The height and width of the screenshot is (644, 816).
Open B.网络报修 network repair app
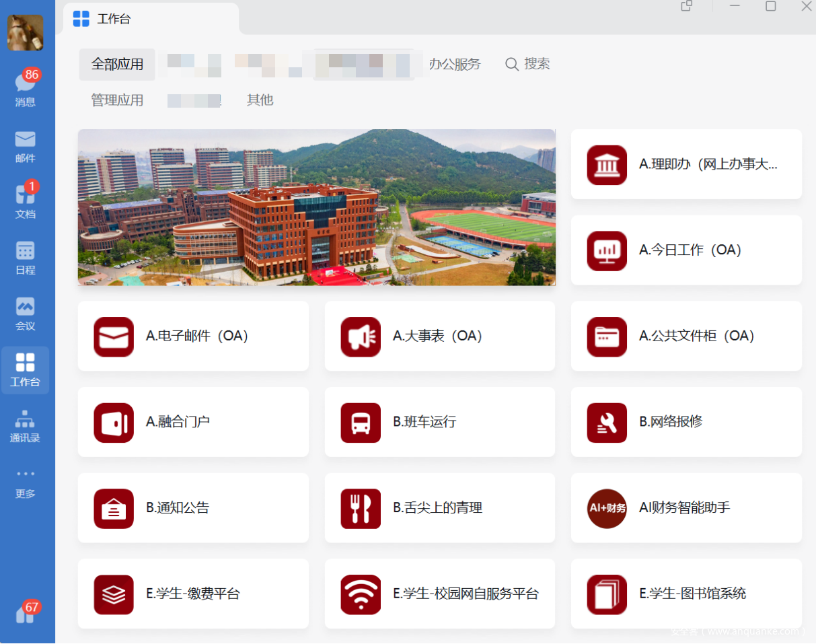(686, 422)
